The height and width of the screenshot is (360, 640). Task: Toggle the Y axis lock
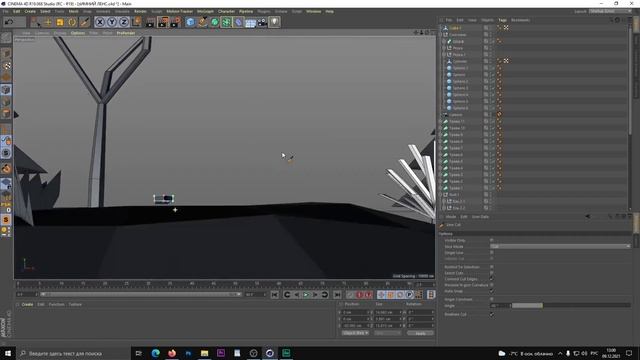point(112,22)
